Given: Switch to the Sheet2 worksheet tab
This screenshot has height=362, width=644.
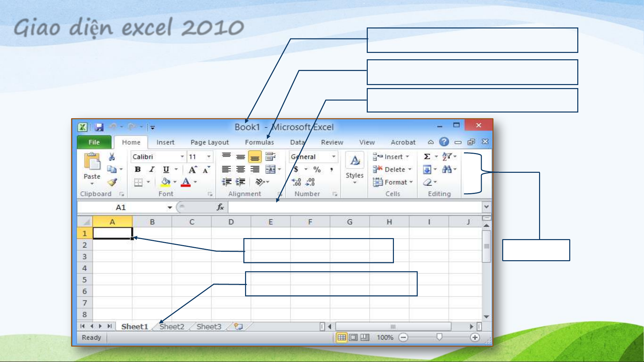Looking at the screenshot, I should click(172, 327).
